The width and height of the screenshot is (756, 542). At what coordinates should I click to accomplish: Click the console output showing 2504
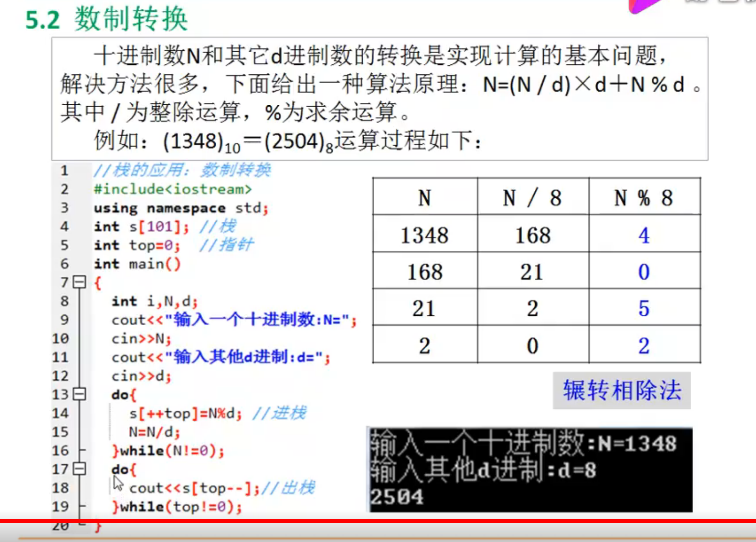tap(396, 497)
